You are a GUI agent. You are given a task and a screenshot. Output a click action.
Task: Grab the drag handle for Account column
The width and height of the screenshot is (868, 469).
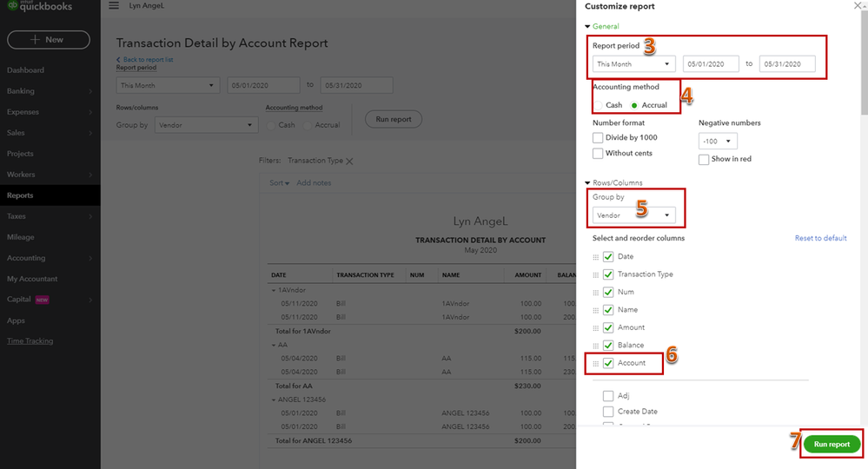tap(596, 363)
